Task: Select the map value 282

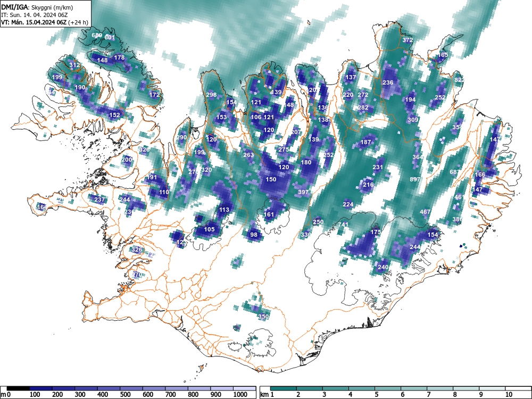Action: (x=363, y=107)
